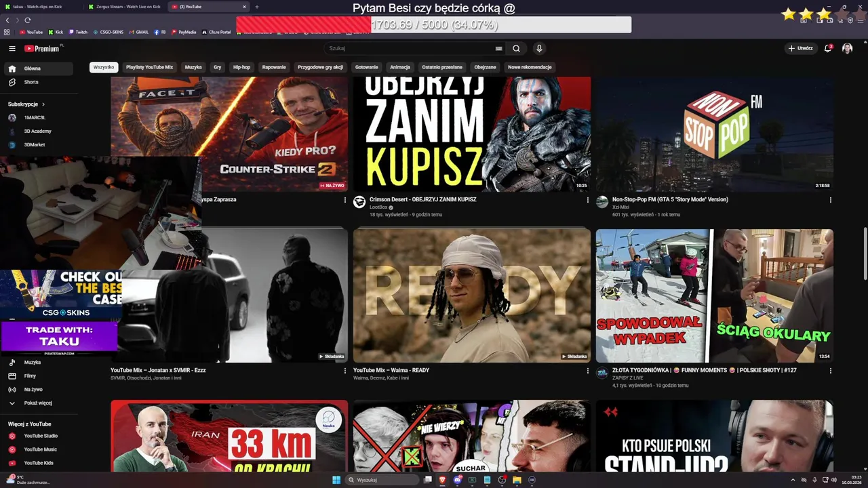Expand the Subskrypcje section chevron
This screenshot has height=488, width=868.
(43, 104)
